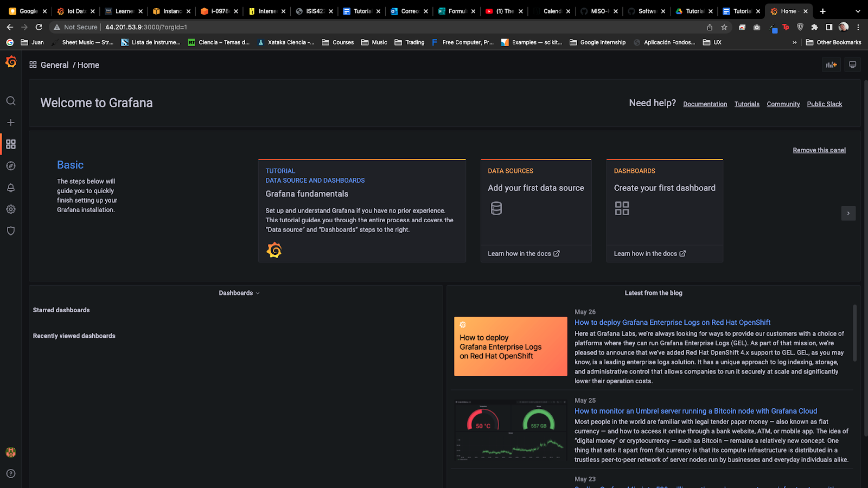Switch to the Iot Data browser tab

click(76, 11)
